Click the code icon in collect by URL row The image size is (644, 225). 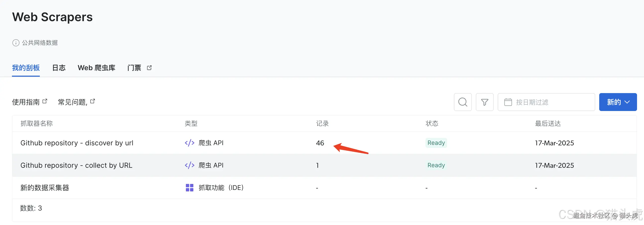click(190, 165)
